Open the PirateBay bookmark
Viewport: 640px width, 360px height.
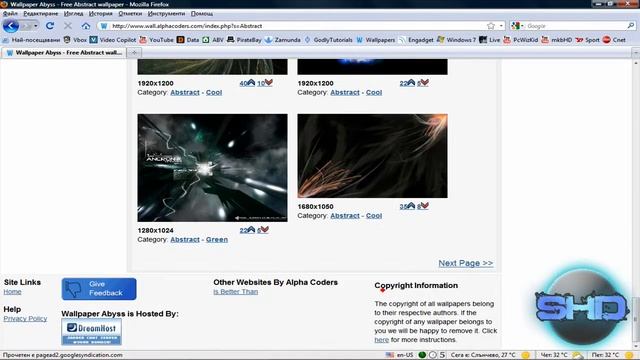coord(244,40)
